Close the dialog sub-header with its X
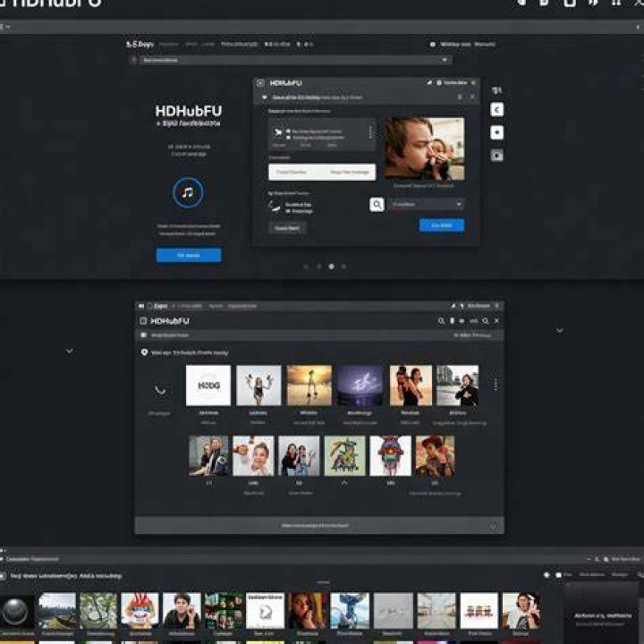The width and height of the screenshot is (644, 644). tap(472, 97)
